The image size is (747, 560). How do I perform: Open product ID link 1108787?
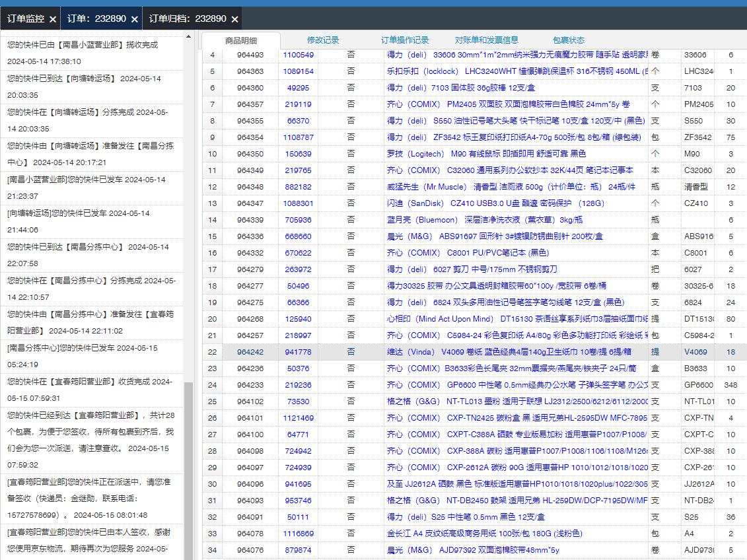point(299,137)
